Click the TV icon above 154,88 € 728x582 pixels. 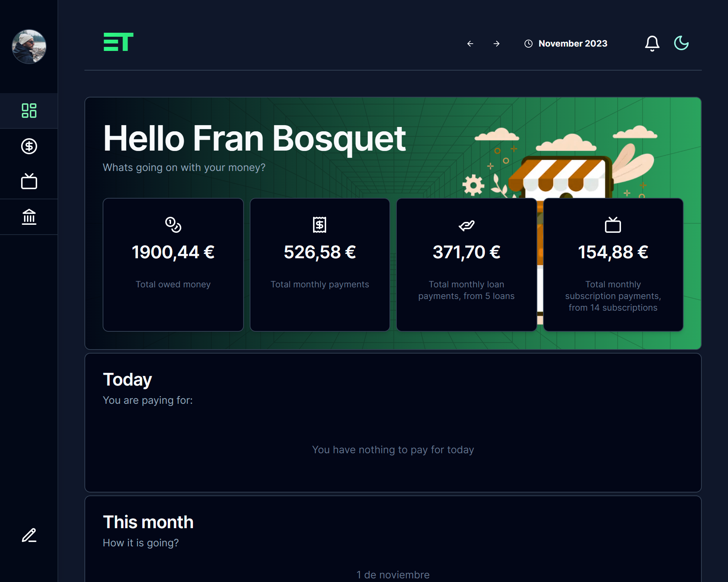tap(613, 225)
